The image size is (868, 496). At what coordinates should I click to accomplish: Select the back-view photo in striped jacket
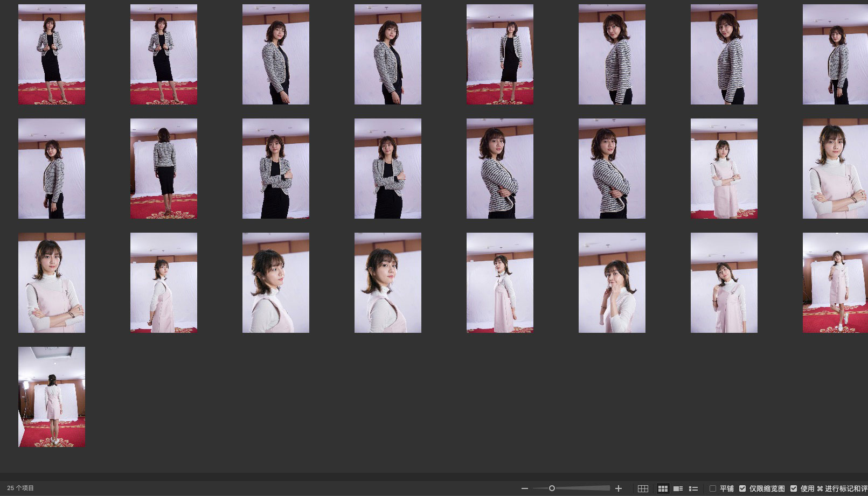click(164, 169)
